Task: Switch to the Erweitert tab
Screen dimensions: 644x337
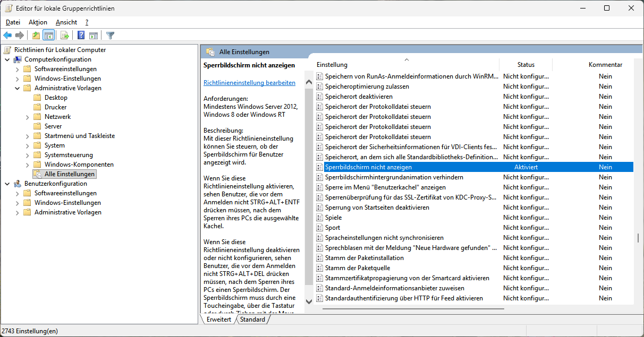Action: click(x=219, y=319)
